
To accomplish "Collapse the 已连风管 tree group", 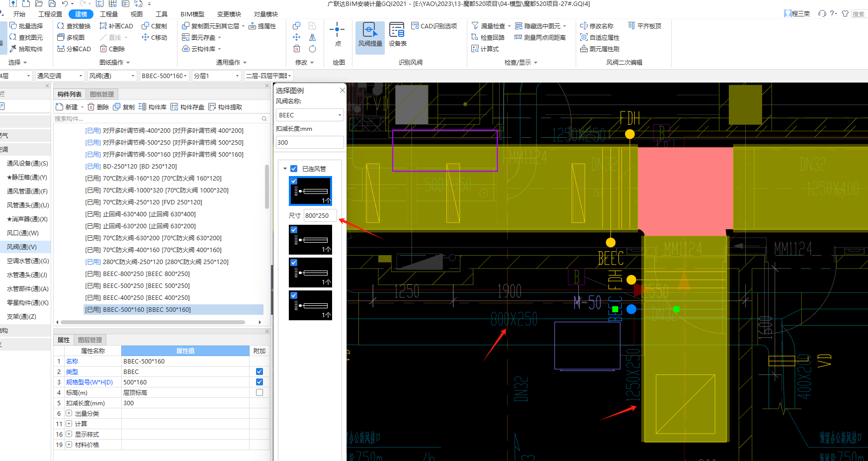I will click(x=285, y=169).
